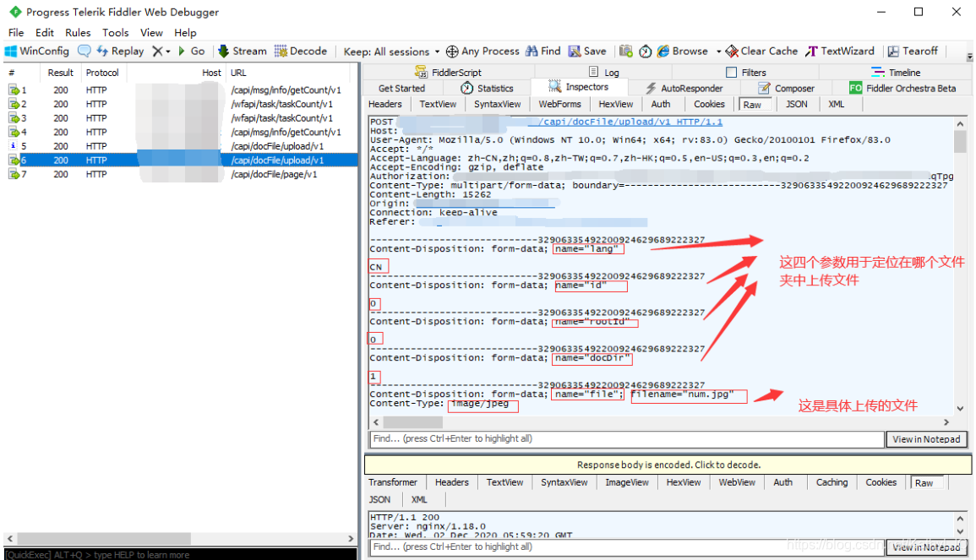Click the Browse button
Image resolution: width=976 pixels, height=560 pixels.
(x=683, y=51)
